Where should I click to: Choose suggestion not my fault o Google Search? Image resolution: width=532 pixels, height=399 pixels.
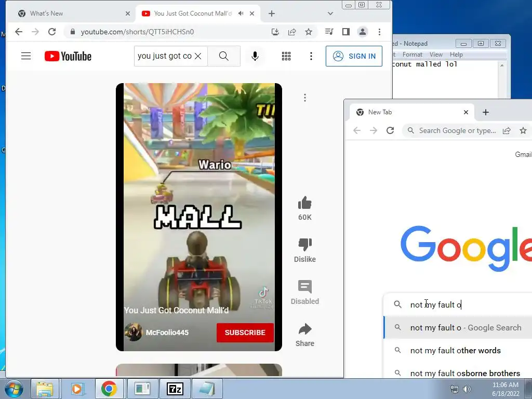[x=458, y=327]
